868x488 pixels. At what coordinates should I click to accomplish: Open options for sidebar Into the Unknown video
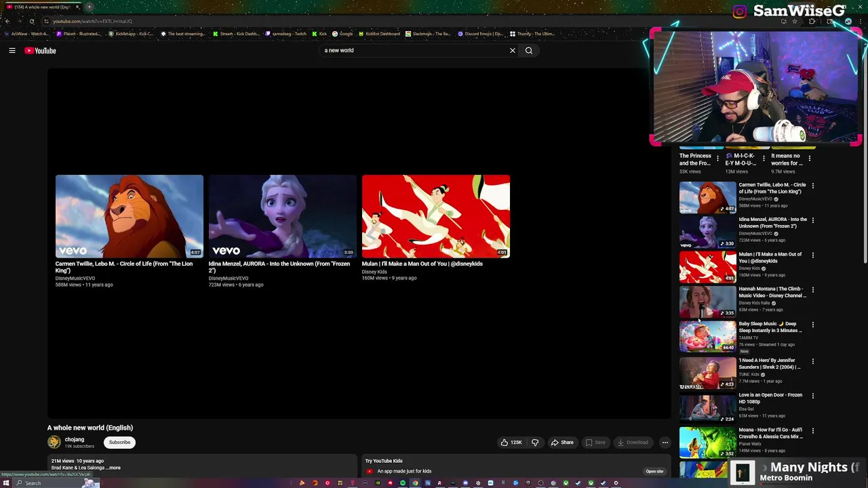[813, 220]
